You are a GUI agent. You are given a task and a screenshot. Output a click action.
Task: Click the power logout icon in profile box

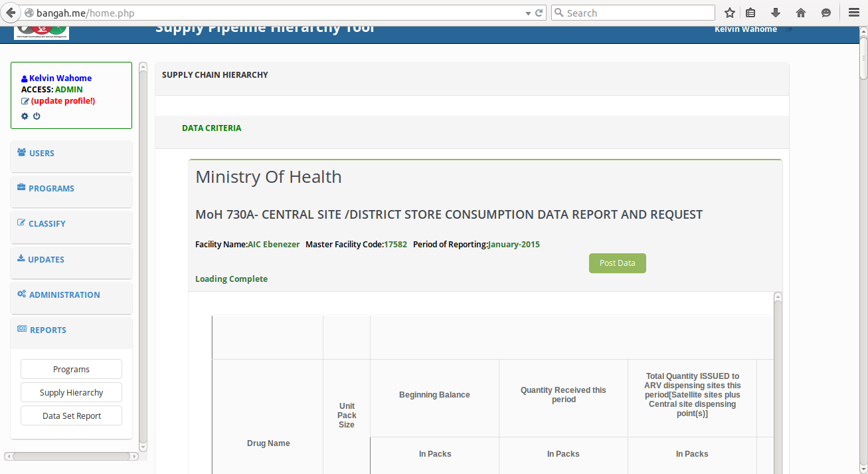[x=37, y=116]
